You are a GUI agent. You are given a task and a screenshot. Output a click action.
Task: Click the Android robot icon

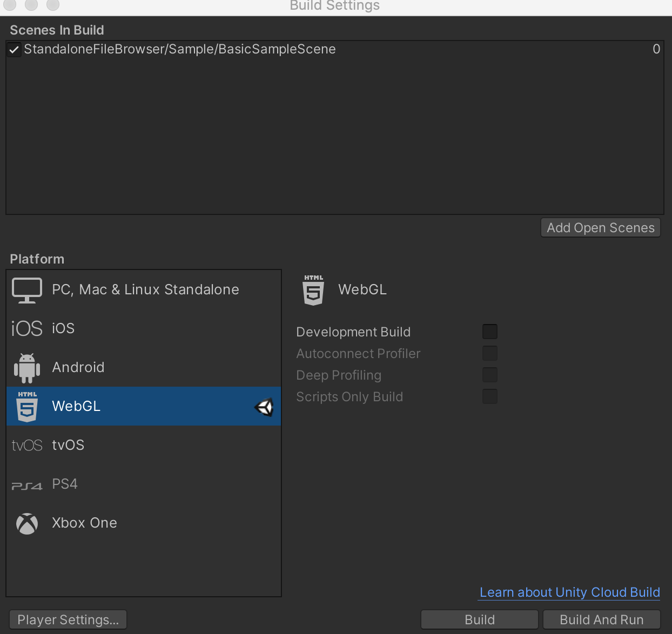(x=27, y=368)
